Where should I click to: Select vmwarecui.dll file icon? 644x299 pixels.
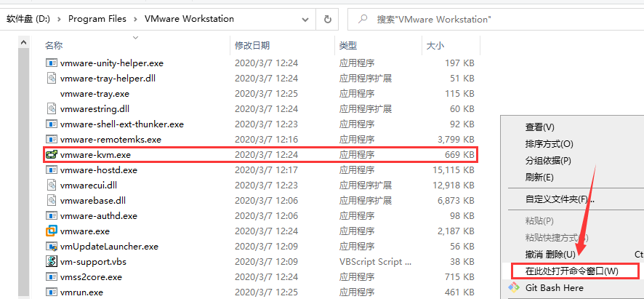pyautogui.click(x=51, y=185)
